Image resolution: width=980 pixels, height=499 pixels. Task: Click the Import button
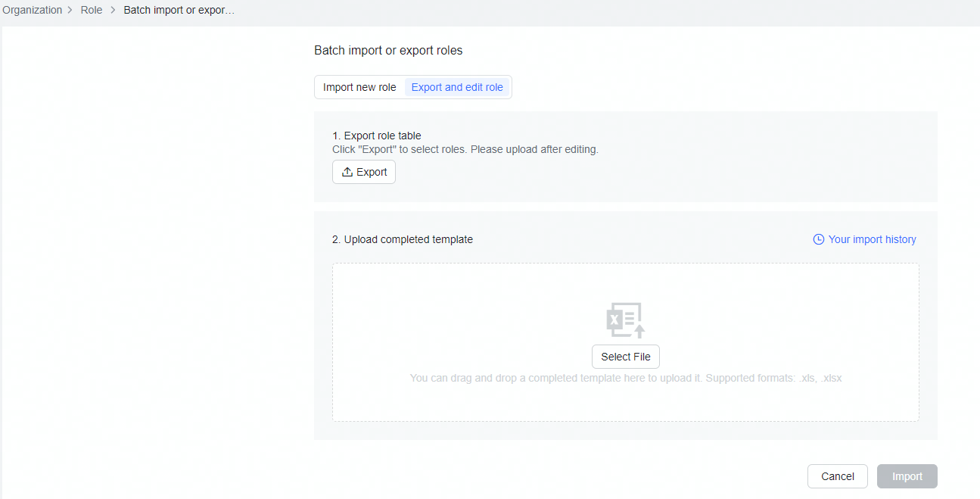(907, 476)
